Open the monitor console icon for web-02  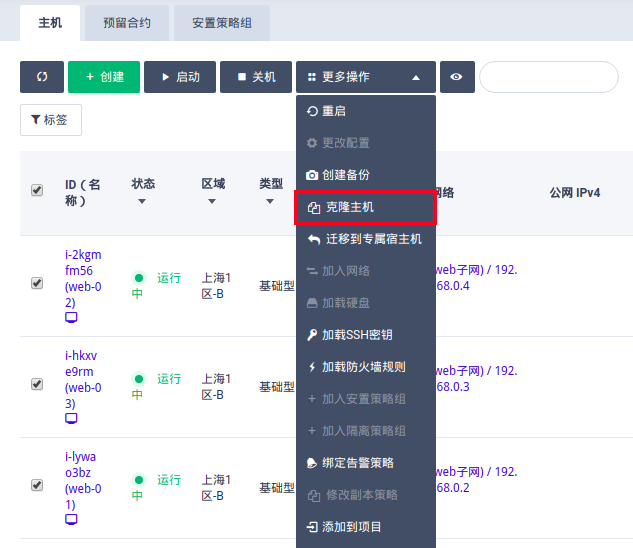71,318
